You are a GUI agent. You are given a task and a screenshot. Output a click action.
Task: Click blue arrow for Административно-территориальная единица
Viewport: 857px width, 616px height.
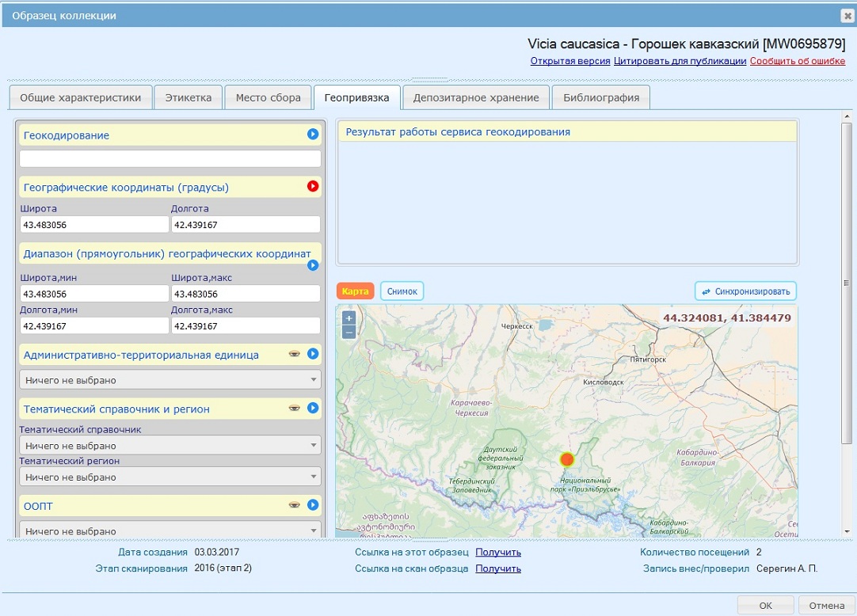[313, 355]
